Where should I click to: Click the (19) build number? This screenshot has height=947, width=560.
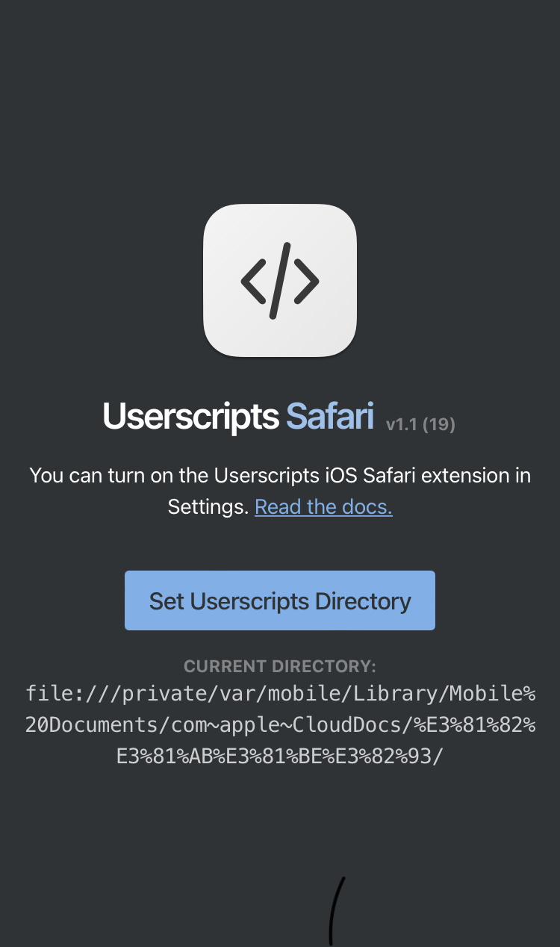439,424
